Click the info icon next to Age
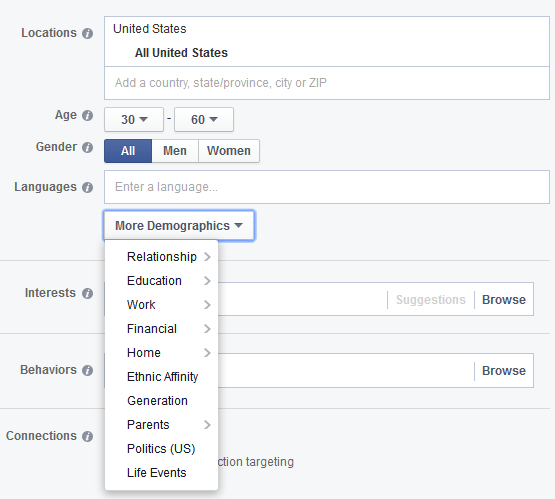Viewport: 555px width, 499px height. [87, 115]
